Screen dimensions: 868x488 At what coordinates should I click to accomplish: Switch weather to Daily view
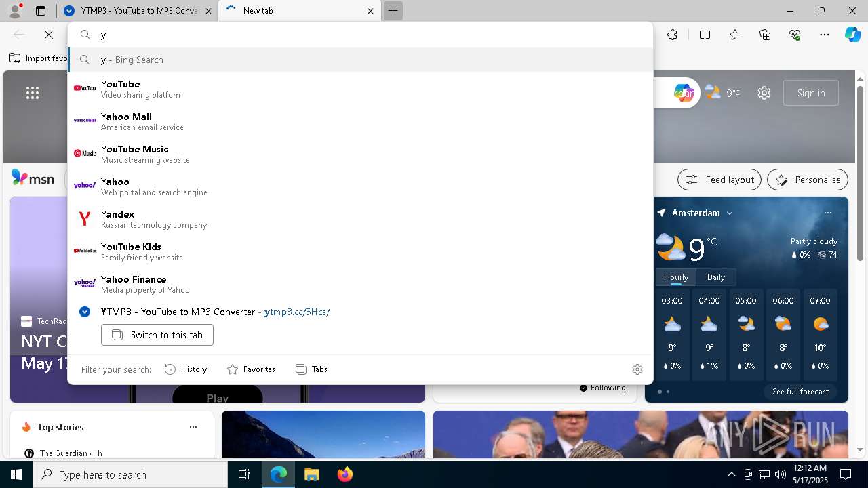tap(716, 277)
